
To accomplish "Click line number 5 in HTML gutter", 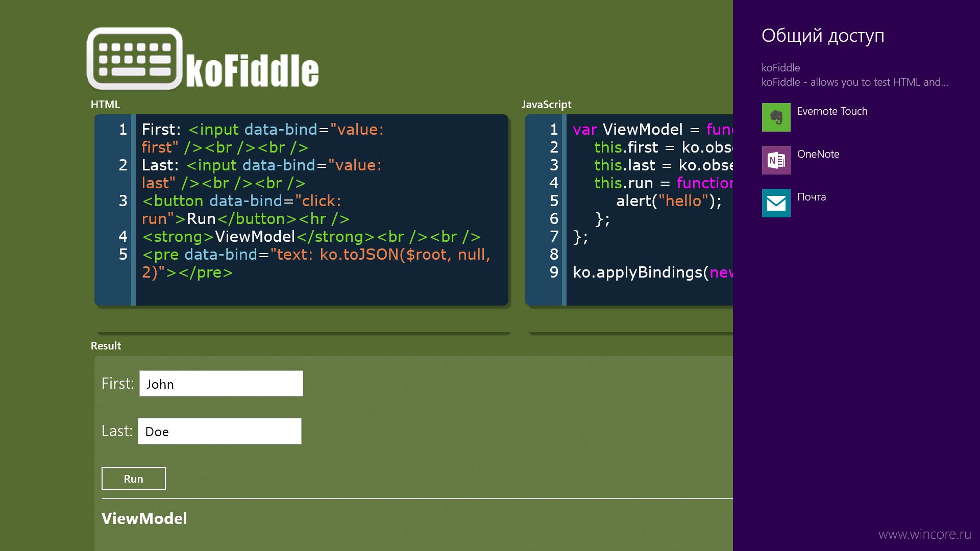I will (x=123, y=255).
